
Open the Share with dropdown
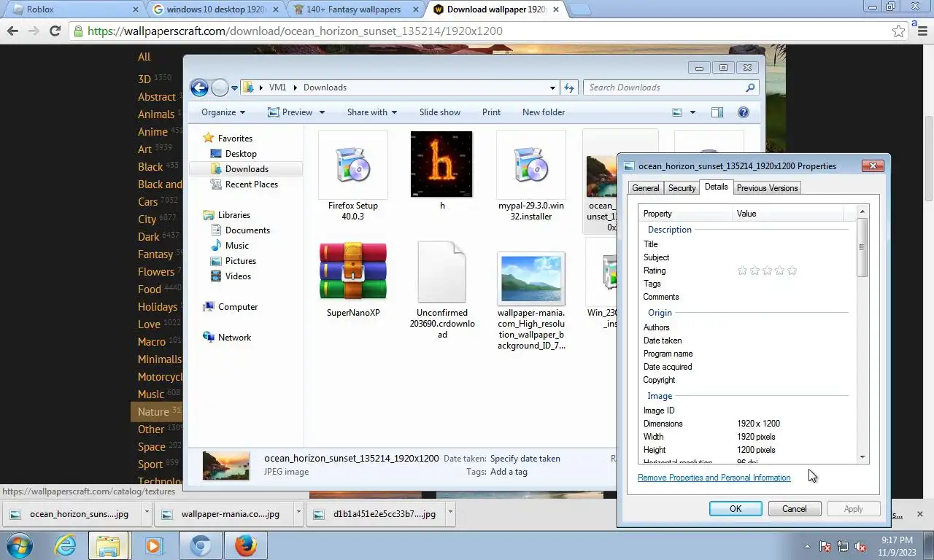tap(372, 112)
